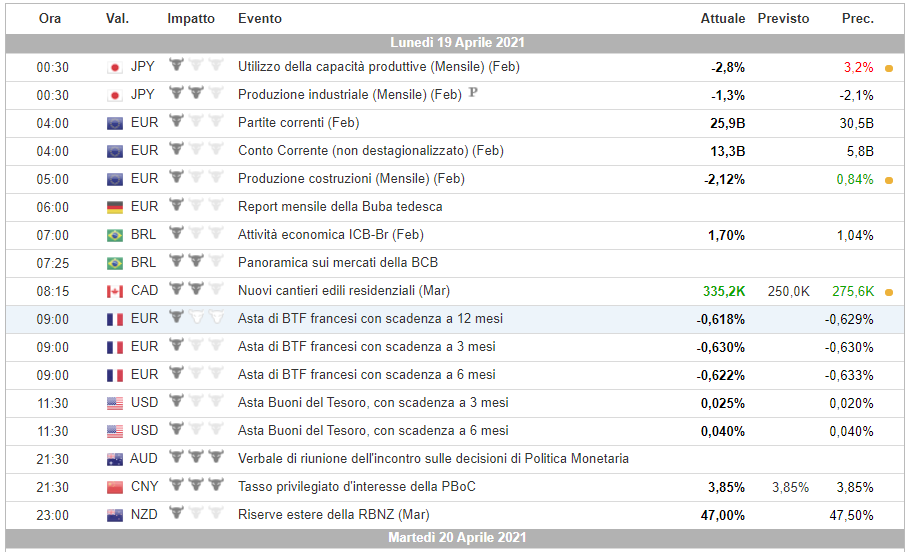Open Produzione costruzioni (Mensile) (Feb) event
Image resolution: width=911 pixels, height=552 pixels.
(x=352, y=178)
